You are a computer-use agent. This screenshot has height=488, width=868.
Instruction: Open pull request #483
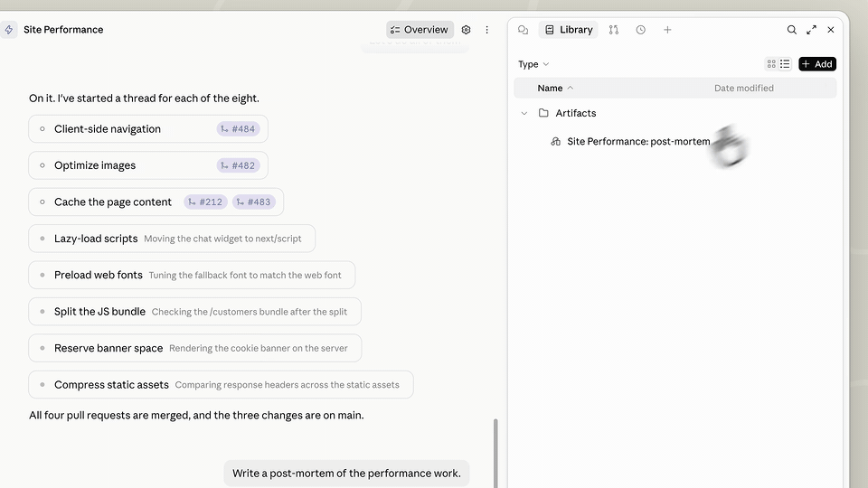pyautogui.click(x=253, y=202)
